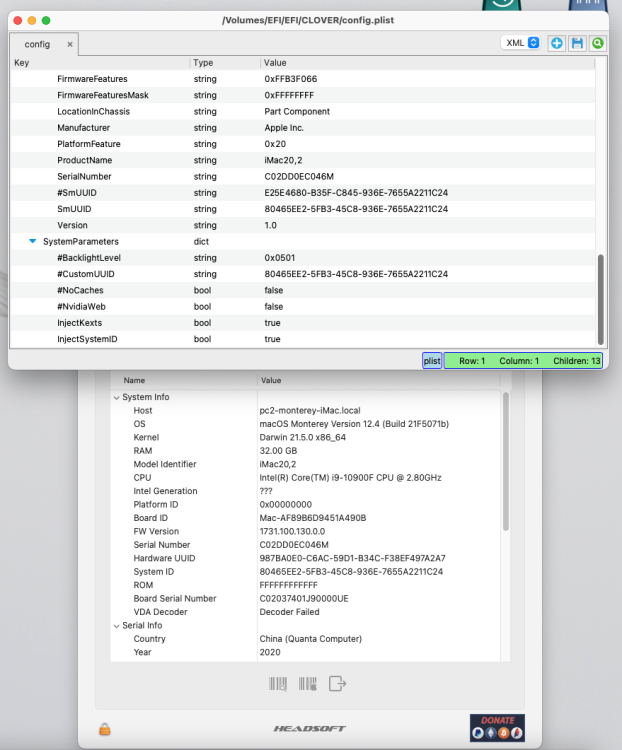Click the HEADSOFT logo link
The height and width of the screenshot is (750, 622).
(309, 728)
